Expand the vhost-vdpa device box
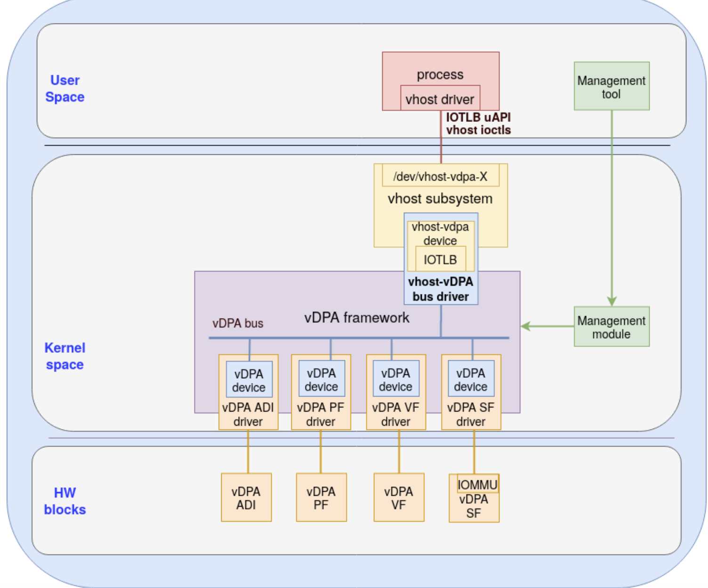The image size is (708, 588). [439, 234]
